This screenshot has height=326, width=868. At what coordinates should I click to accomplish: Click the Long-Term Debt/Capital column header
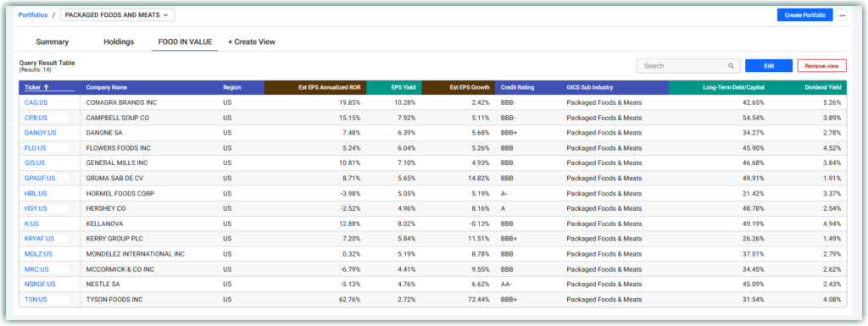733,87
